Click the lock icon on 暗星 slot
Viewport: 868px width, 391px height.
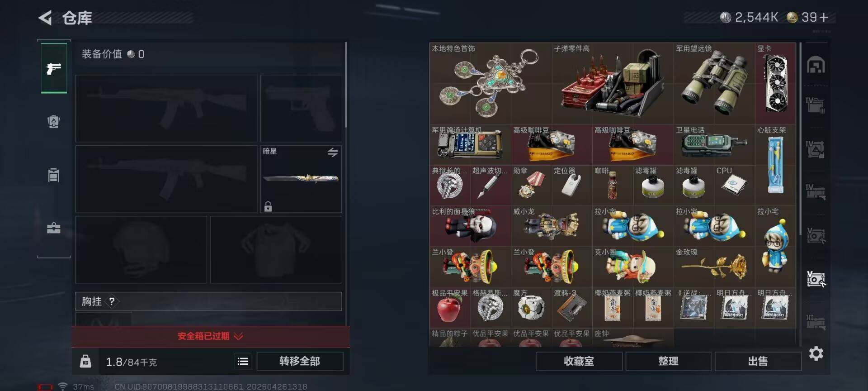click(x=268, y=206)
